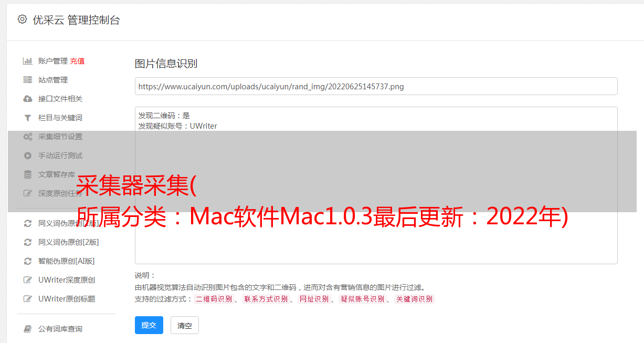Click the refresh icon for 智能伪原创[AI版]
644x343 pixels.
coord(28,261)
